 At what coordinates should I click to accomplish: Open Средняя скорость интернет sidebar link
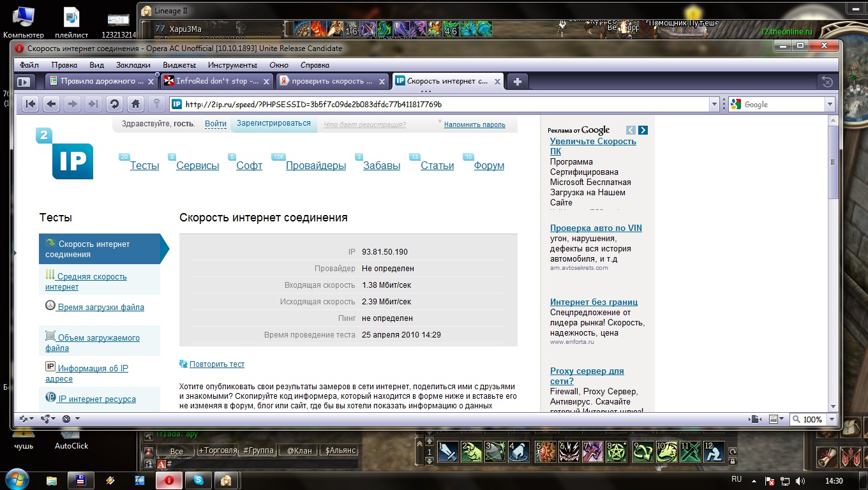[86, 281]
